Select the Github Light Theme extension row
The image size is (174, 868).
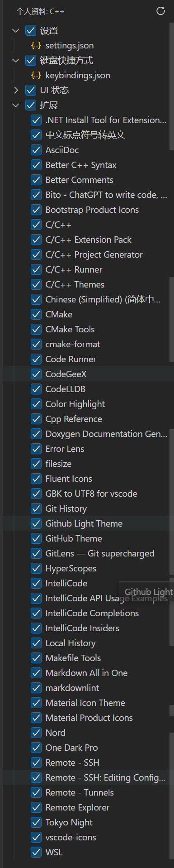[x=89, y=523]
